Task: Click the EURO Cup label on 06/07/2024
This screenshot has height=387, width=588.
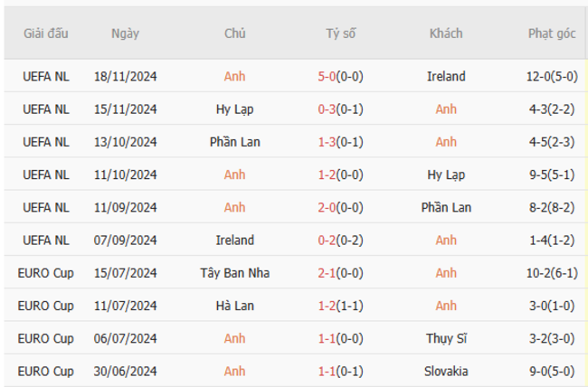Action: pyautogui.click(x=46, y=339)
